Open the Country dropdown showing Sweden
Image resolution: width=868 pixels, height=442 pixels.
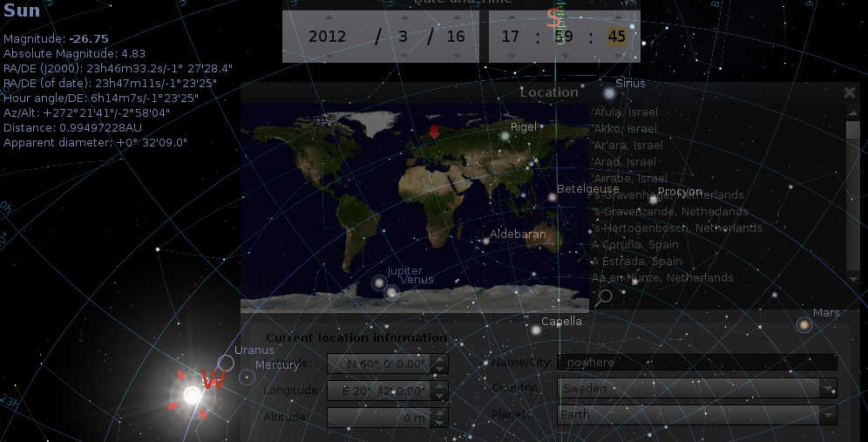696,389
